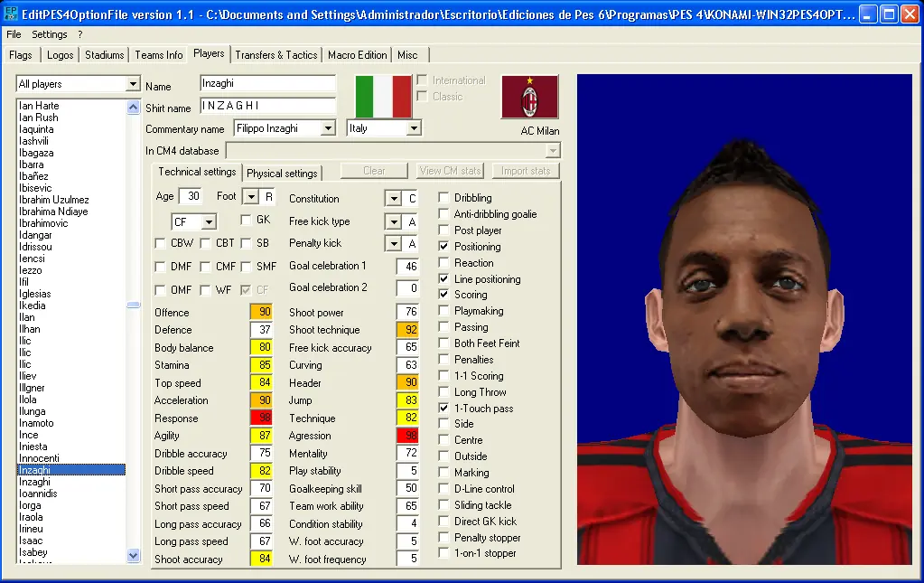This screenshot has height=583, width=924.
Task: Switch to the Stadiums tab
Action: pyautogui.click(x=104, y=55)
